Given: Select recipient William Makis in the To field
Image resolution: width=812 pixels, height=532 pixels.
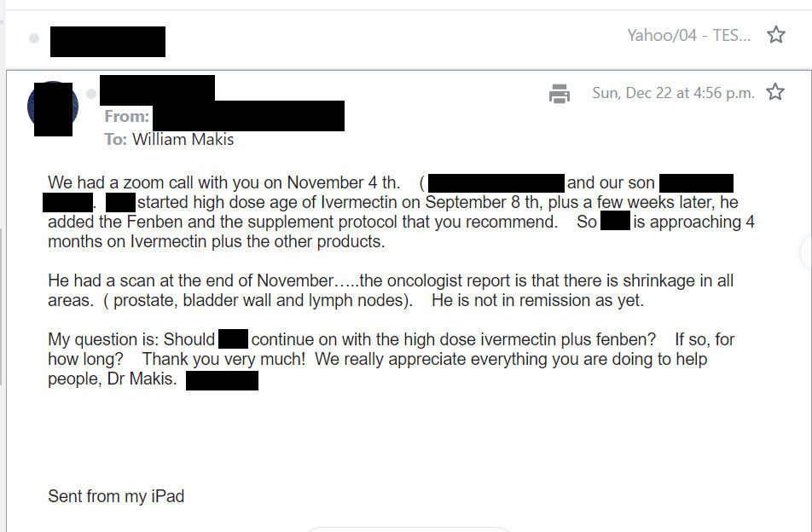Looking at the screenshot, I should pyautogui.click(x=183, y=140).
